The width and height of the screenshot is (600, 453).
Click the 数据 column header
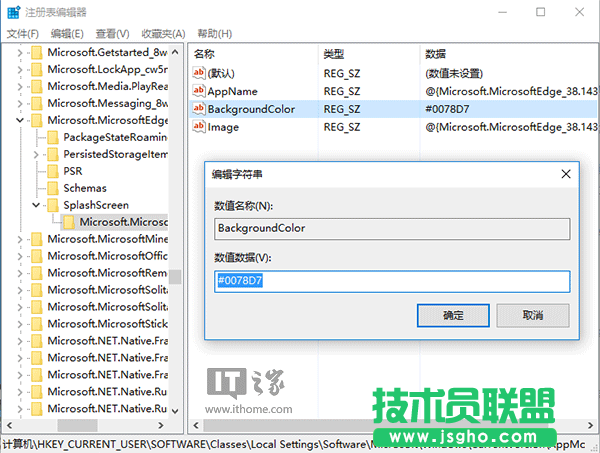435,54
